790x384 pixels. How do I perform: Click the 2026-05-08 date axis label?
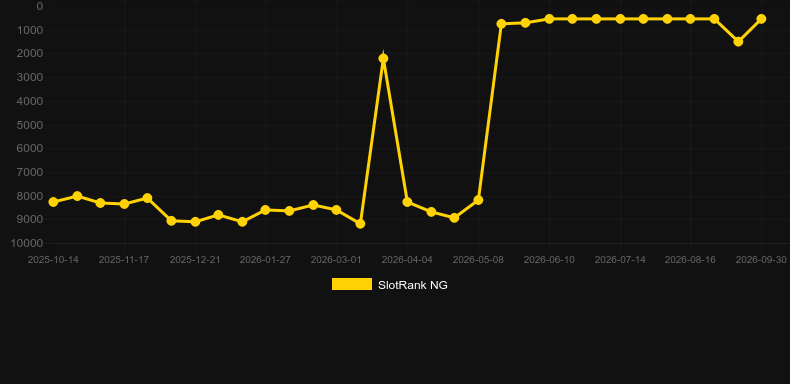478,260
